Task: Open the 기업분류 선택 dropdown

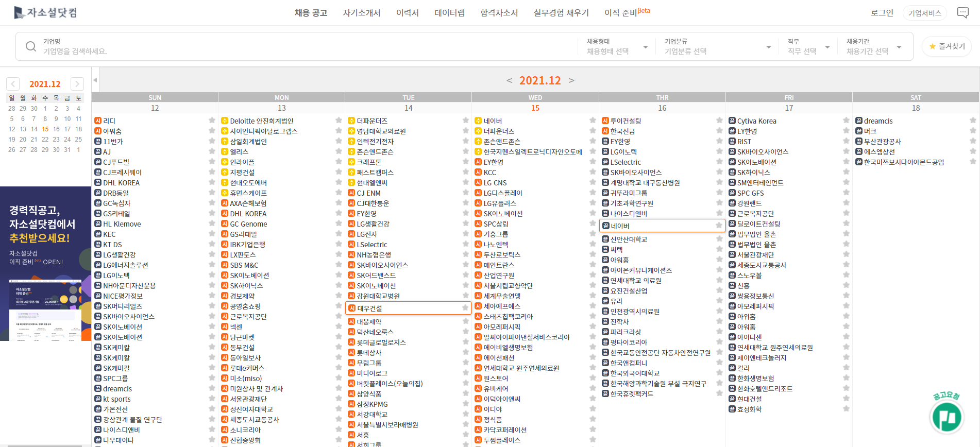Action: (718, 46)
